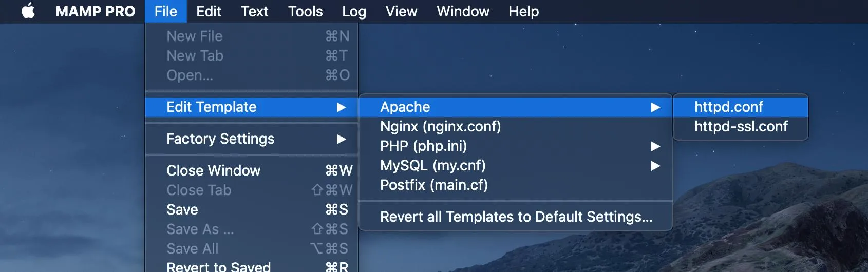Open the MAMP PRO application menu
868x272 pixels.
click(x=96, y=11)
